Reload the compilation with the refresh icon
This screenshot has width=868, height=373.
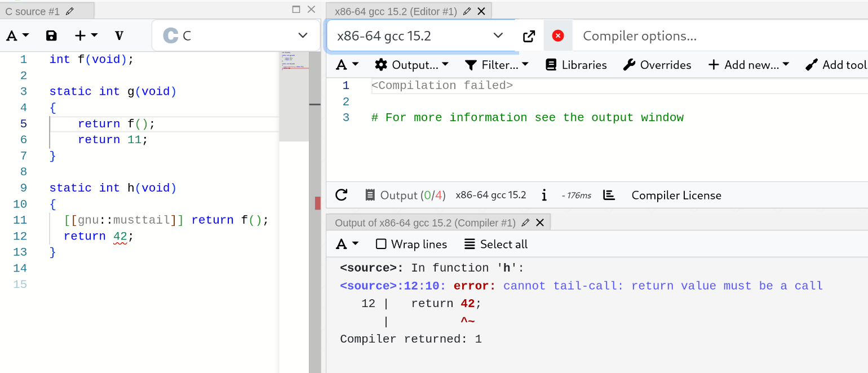[x=341, y=195]
